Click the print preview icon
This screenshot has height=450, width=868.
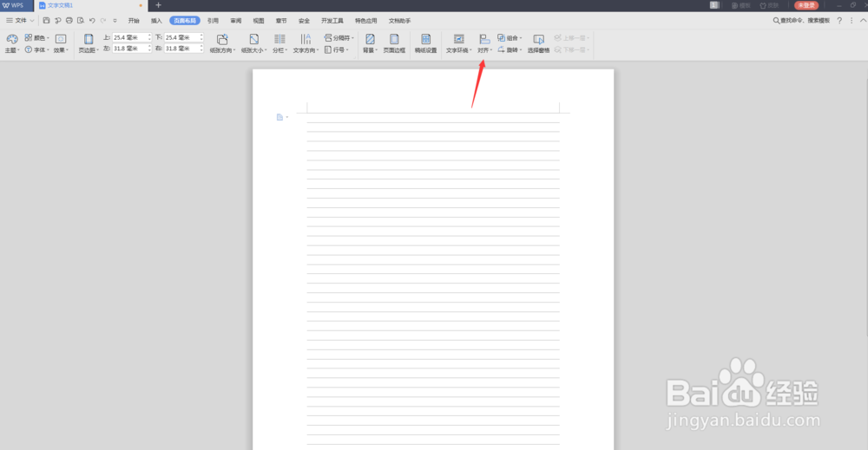coord(81,21)
